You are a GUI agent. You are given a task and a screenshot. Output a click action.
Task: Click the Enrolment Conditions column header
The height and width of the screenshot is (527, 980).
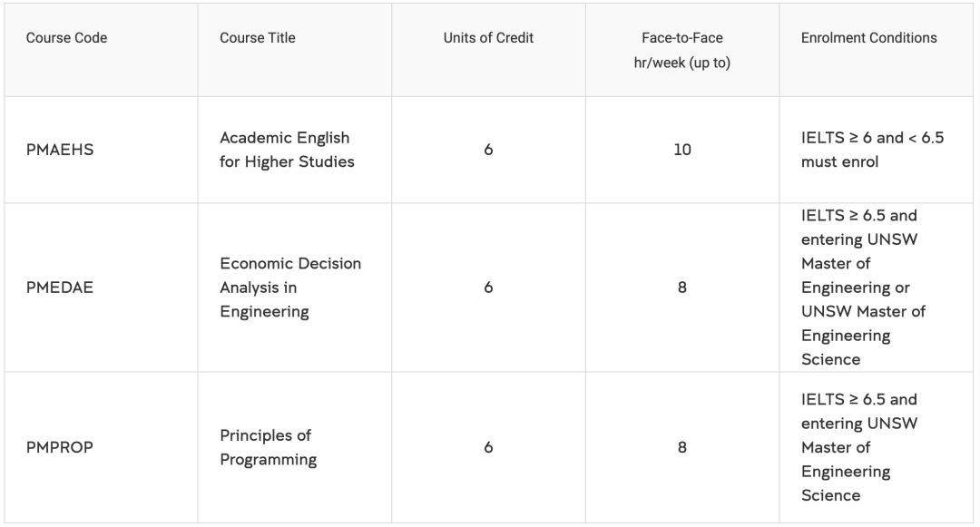click(x=868, y=38)
